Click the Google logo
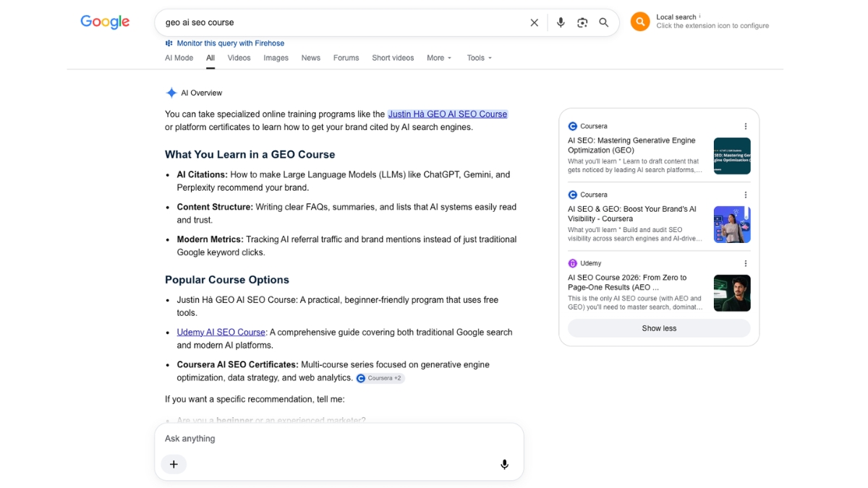 (105, 22)
